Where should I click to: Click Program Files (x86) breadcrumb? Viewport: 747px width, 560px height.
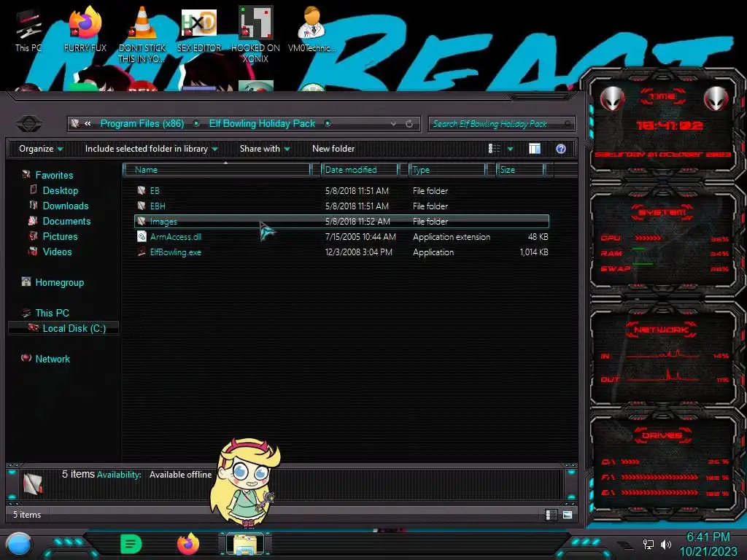point(142,124)
